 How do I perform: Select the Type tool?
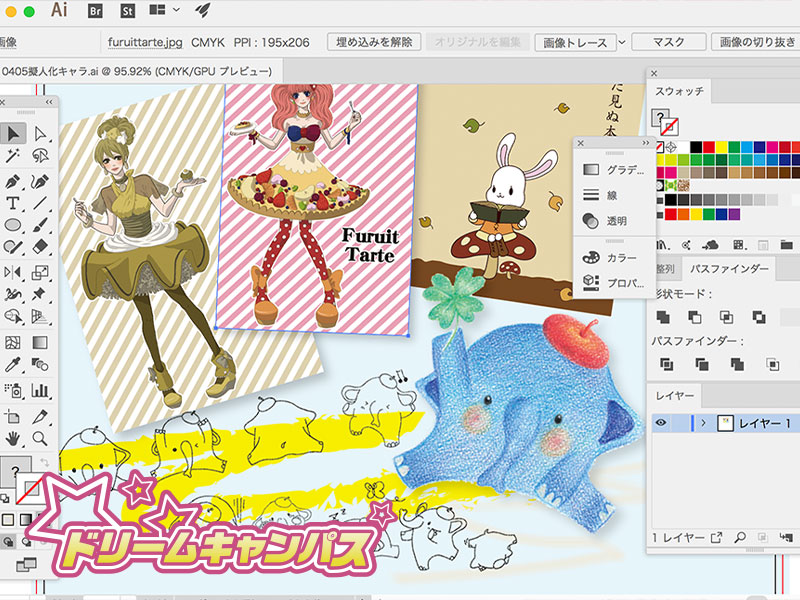13,203
